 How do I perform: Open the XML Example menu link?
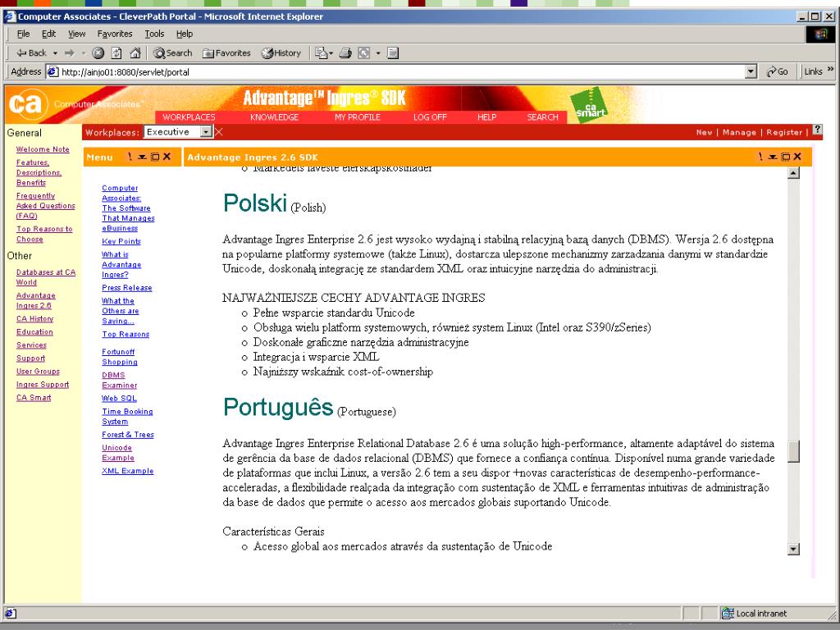coord(127,471)
